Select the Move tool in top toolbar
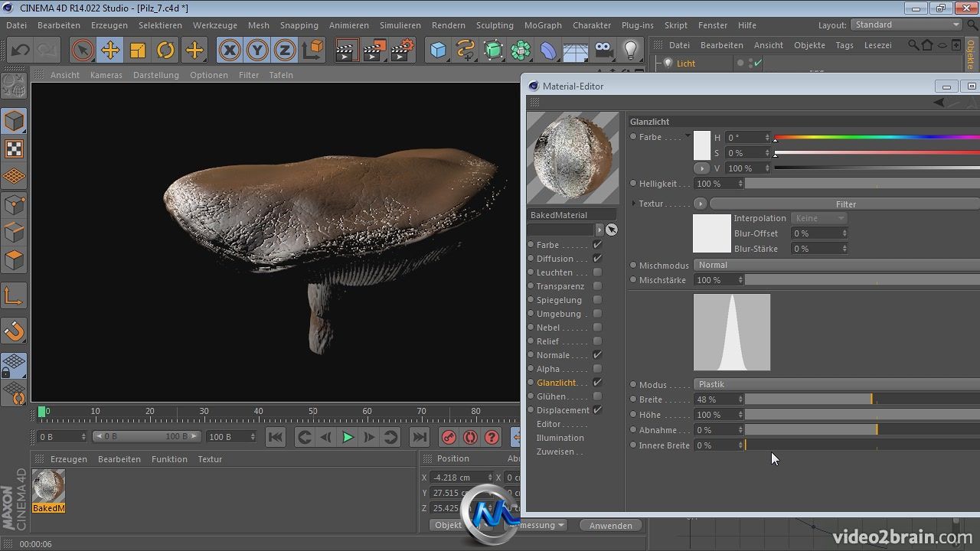Screen dimensions: 980x551 [110, 51]
